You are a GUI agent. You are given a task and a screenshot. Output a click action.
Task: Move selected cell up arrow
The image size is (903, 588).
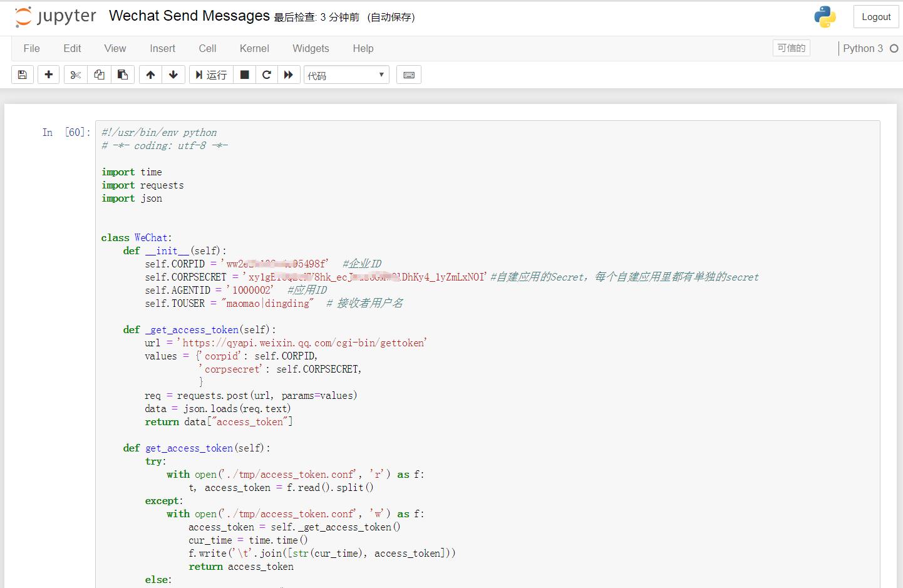point(150,75)
